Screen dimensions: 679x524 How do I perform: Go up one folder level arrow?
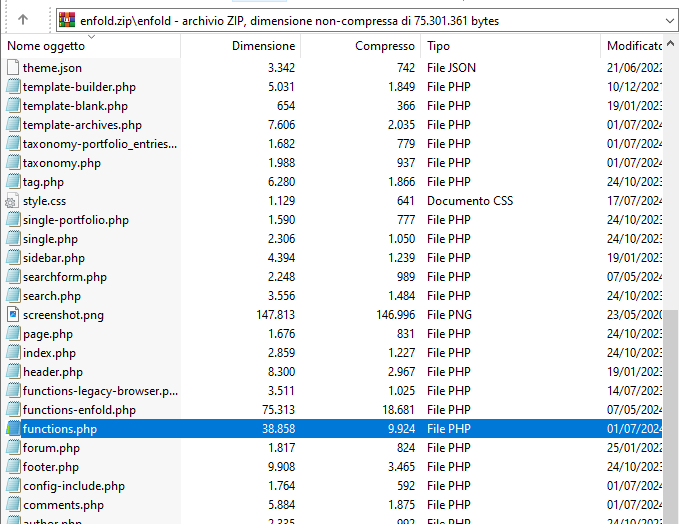[x=23, y=19]
